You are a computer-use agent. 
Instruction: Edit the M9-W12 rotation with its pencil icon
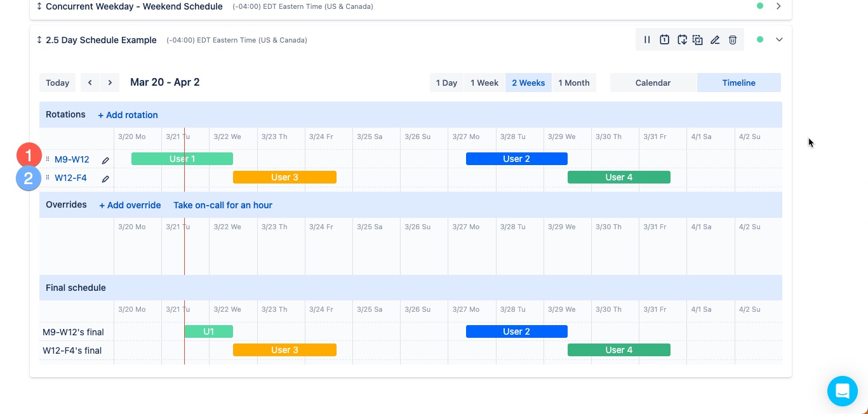[105, 160]
